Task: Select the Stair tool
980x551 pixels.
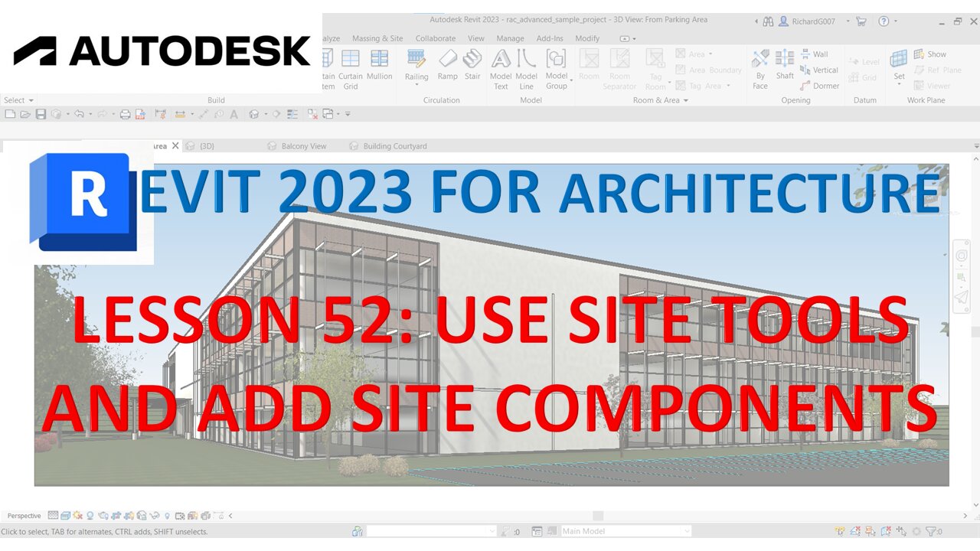Action: coord(472,66)
